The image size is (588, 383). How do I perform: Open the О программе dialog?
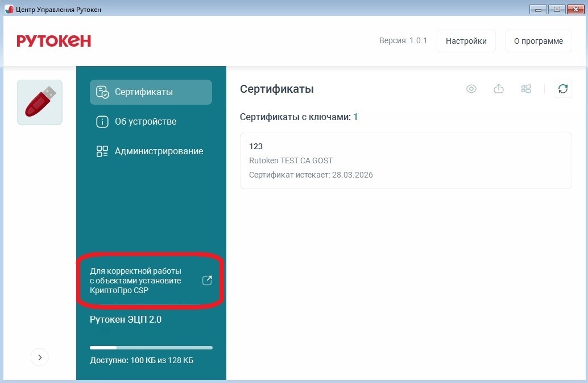tap(538, 41)
